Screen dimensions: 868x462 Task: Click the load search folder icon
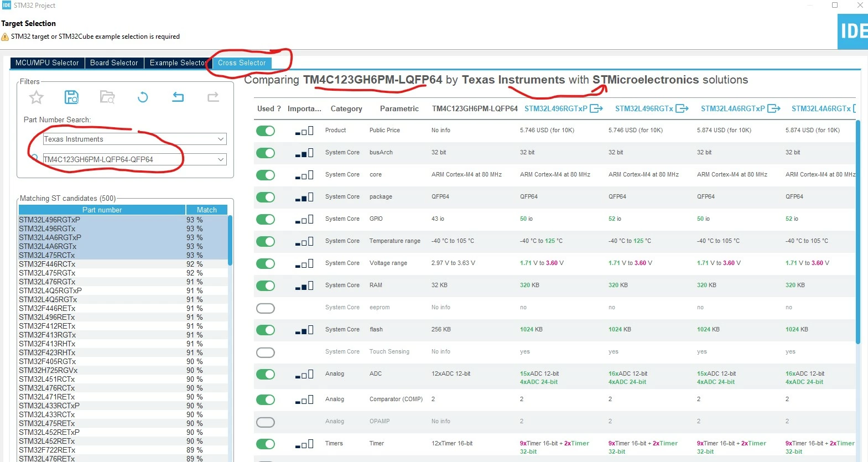pos(107,97)
